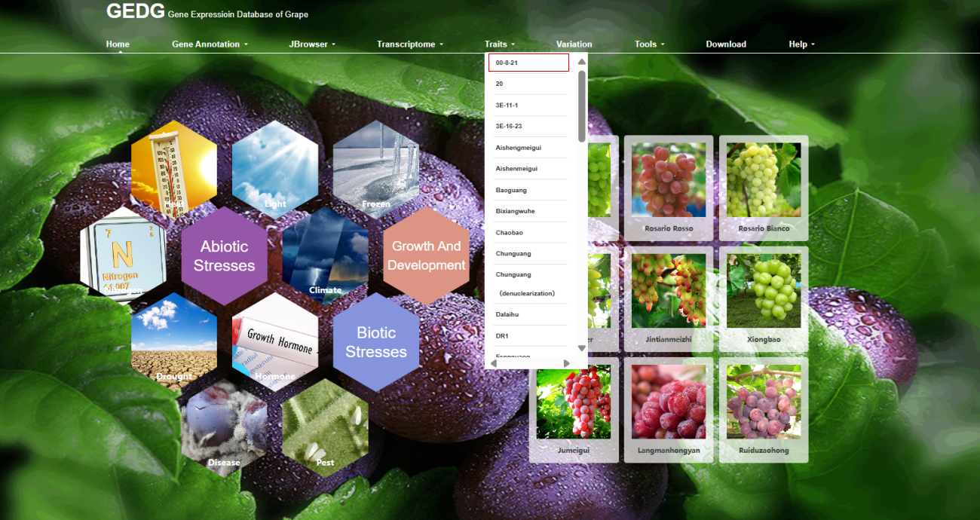
Task: Open the Rosario Rosso grape thumbnail
Action: pyautogui.click(x=668, y=187)
